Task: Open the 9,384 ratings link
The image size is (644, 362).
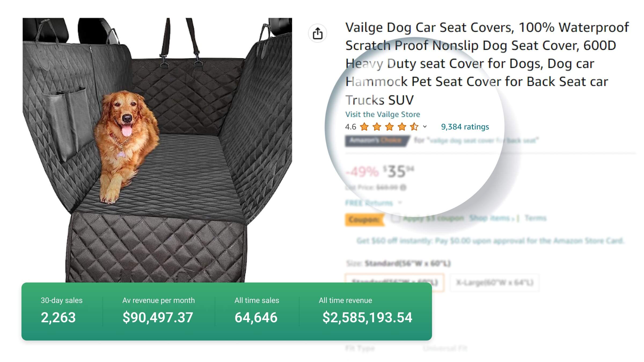Action: coord(465,127)
